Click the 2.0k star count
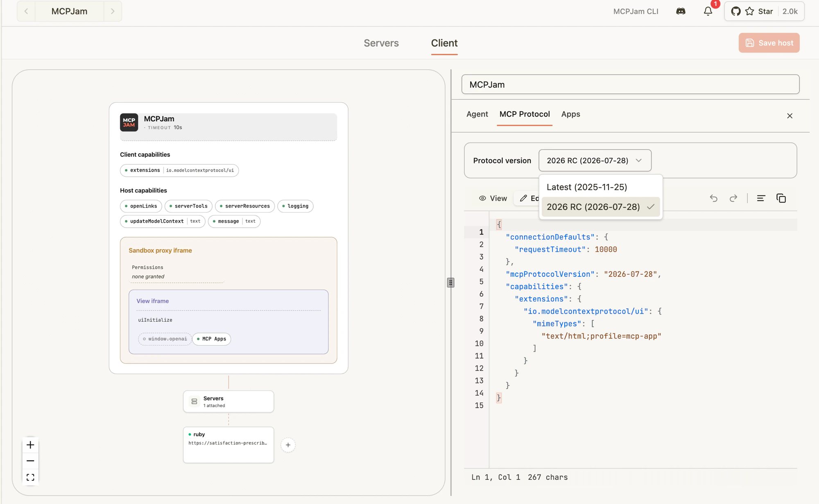Screen dimensions: 819x504 click(x=790, y=11)
